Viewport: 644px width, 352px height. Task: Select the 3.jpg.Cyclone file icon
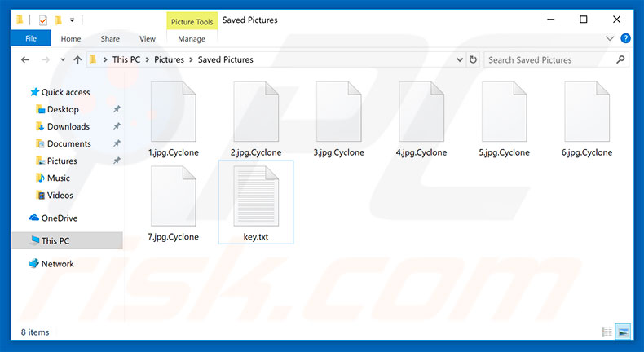[x=339, y=112]
